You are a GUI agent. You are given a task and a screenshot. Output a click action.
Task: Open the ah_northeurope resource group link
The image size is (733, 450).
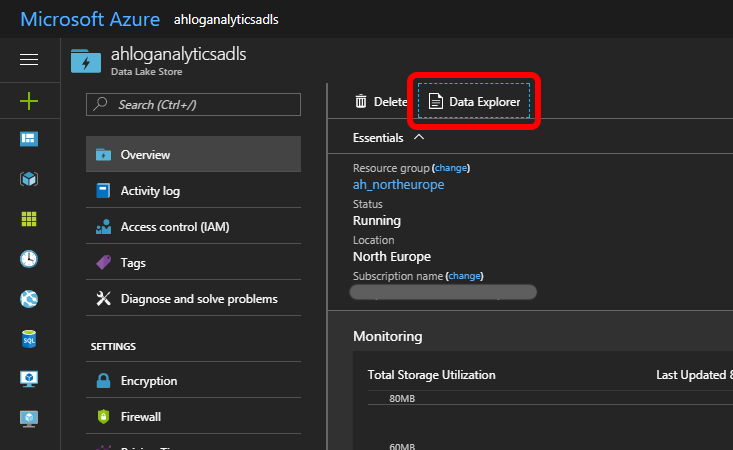398,185
